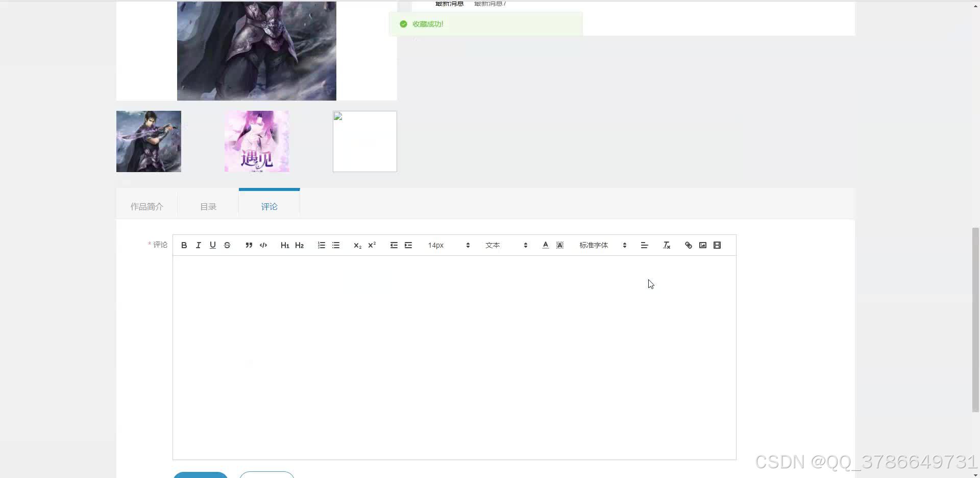This screenshot has height=478, width=980.
Task: Create a bulleted list
Action: point(336,245)
